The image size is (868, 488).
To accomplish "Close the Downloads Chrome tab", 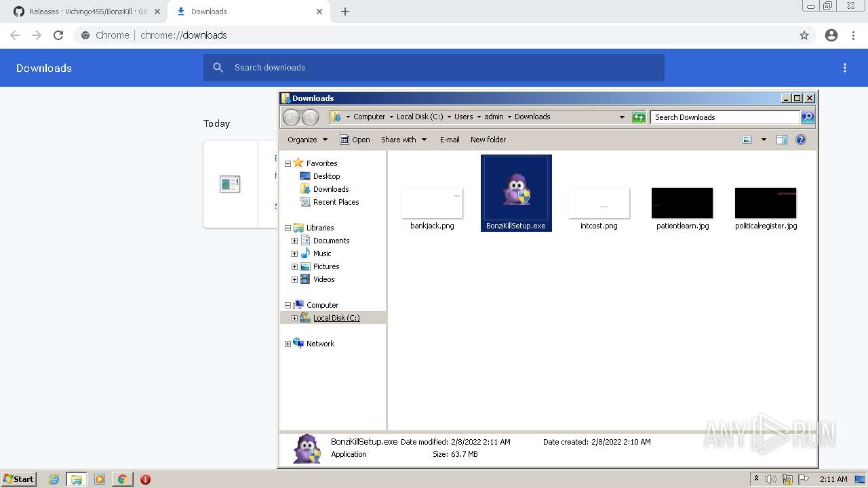I will tap(319, 12).
